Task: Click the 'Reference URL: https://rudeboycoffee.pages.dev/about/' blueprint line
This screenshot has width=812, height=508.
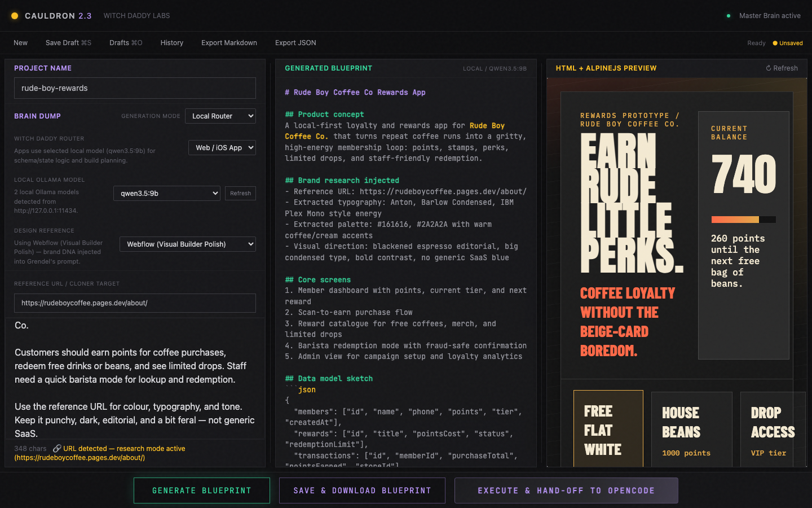Action: click(405, 192)
